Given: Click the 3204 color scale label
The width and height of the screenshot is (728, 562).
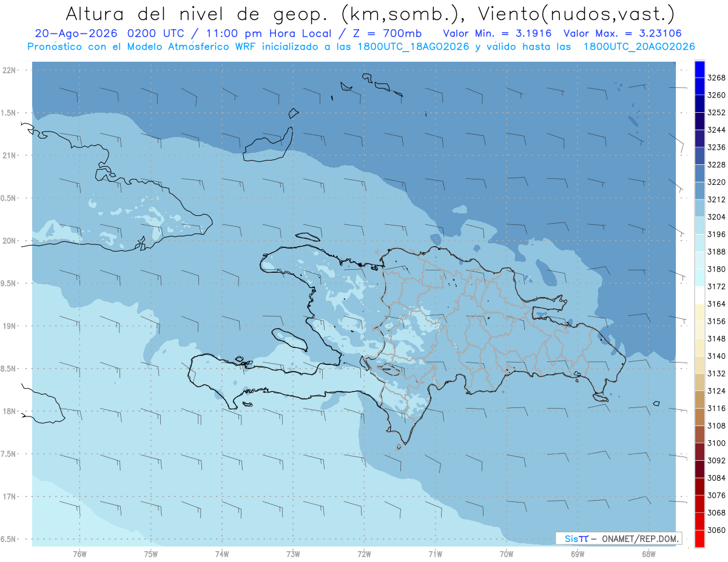Looking at the screenshot, I should 716,217.
